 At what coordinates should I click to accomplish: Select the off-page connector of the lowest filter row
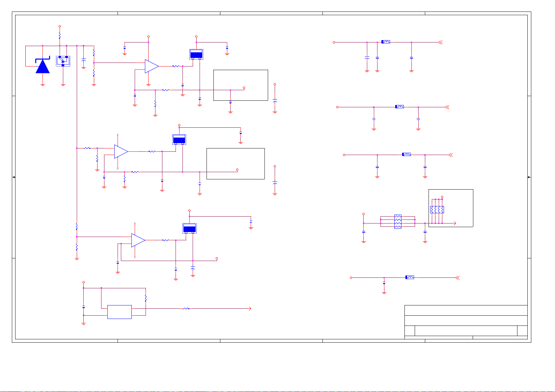point(458,278)
